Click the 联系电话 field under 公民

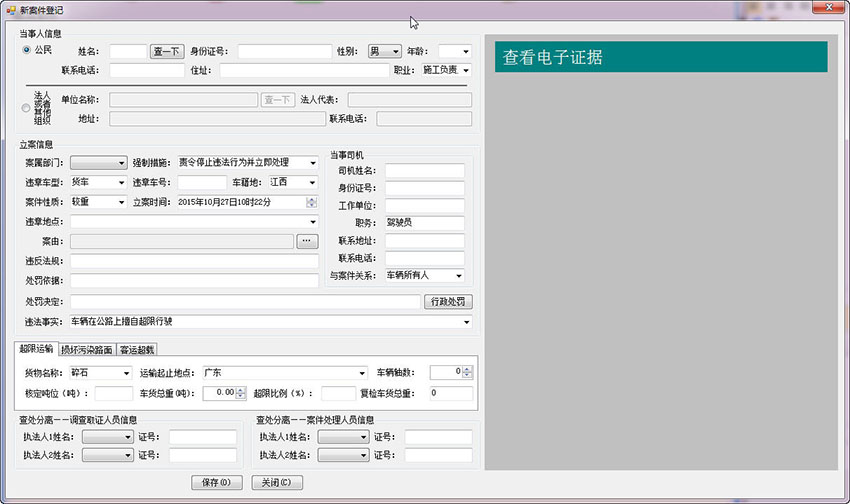pos(147,70)
